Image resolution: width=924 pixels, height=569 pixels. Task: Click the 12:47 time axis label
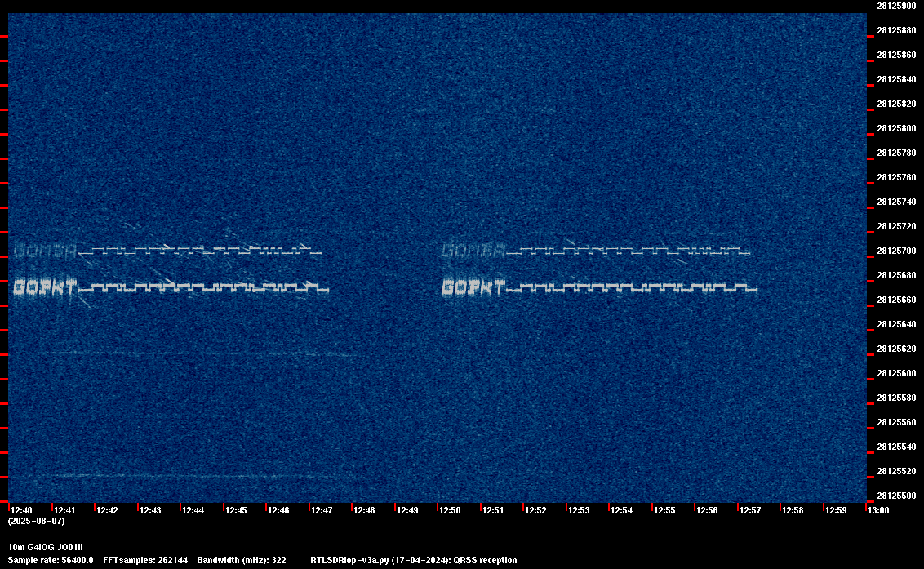[322, 510]
